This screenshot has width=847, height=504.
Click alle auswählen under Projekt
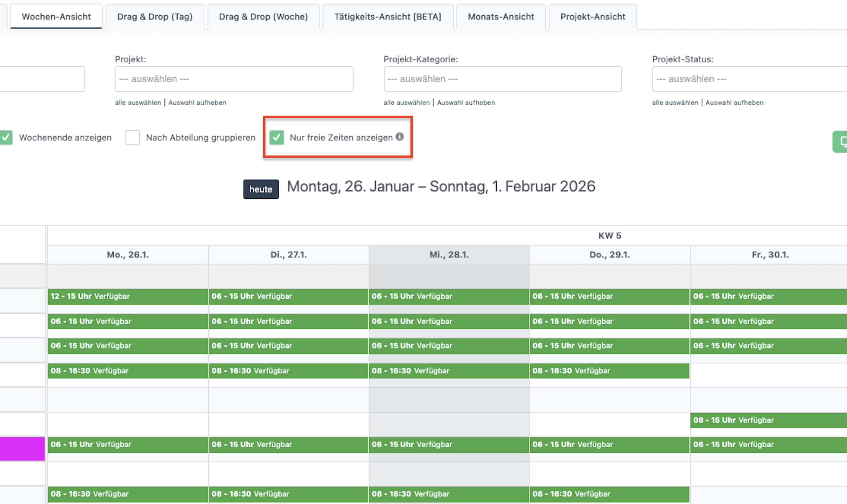[x=138, y=103]
